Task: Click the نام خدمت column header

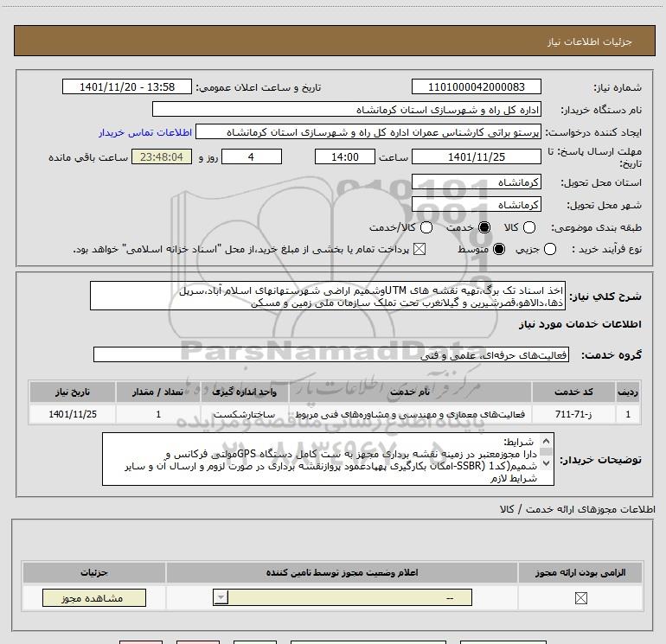Action: (410, 392)
